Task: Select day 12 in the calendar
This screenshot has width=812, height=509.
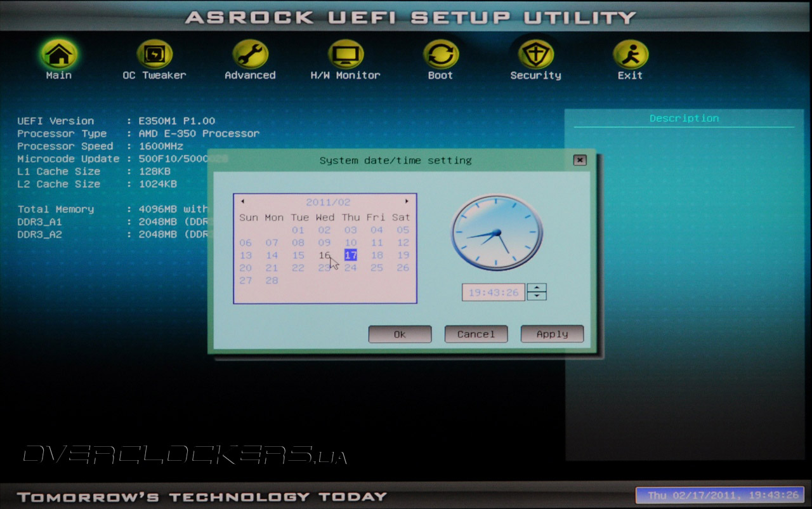Action: point(403,243)
